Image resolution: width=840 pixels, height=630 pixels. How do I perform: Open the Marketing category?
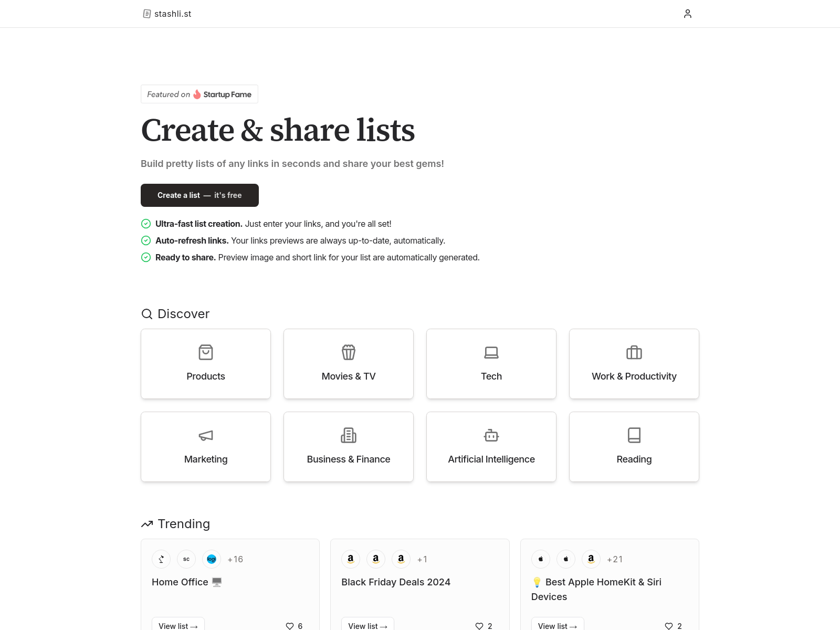(205, 446)
